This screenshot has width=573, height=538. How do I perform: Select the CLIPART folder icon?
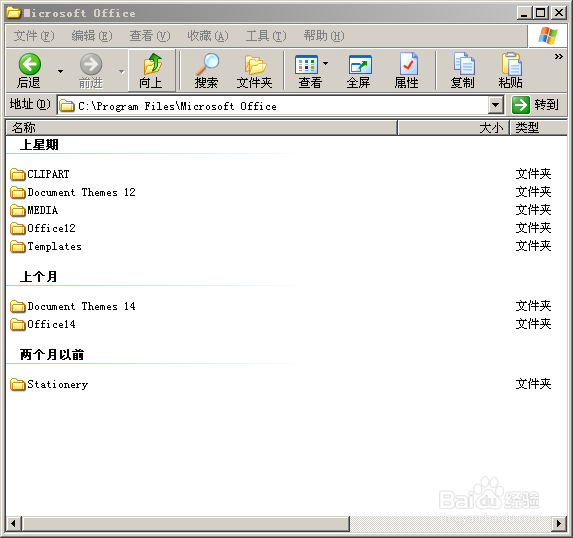tap(18, 174)
